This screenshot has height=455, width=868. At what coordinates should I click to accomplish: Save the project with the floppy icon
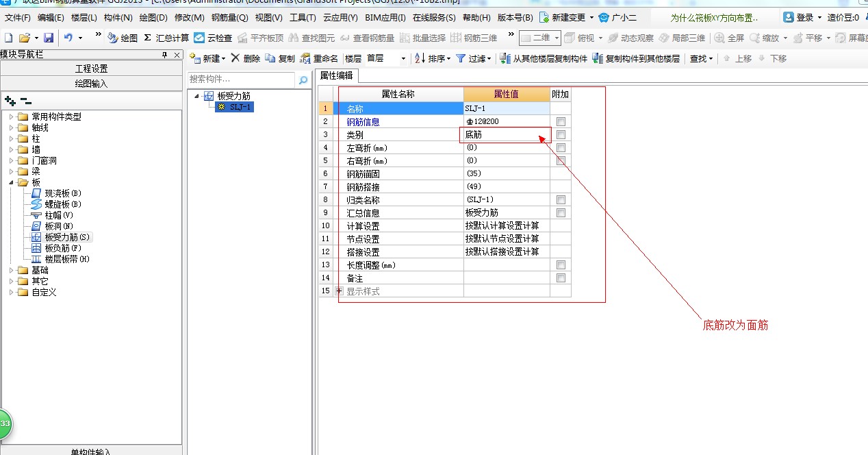point(49,38)
